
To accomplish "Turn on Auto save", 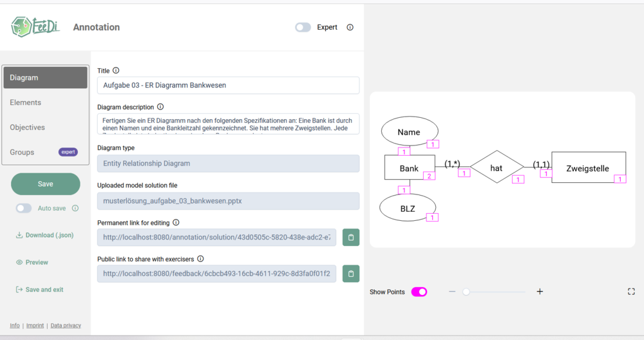I will point(24,209).
